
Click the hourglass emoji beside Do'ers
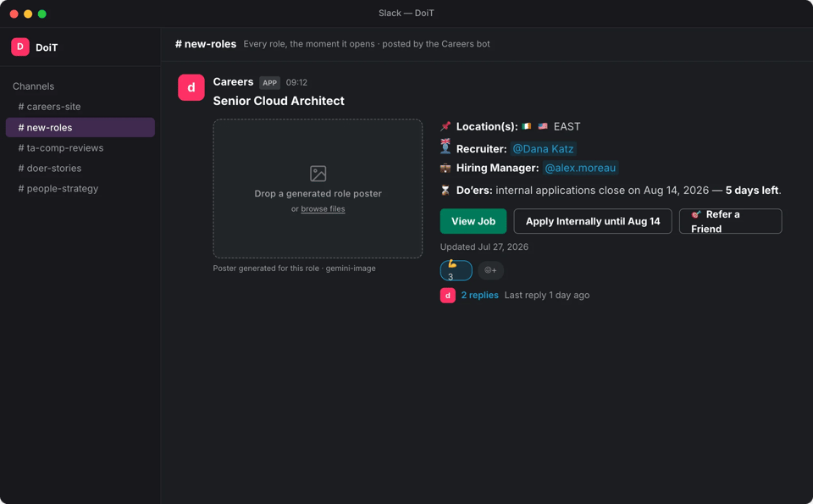pos(445,191)
